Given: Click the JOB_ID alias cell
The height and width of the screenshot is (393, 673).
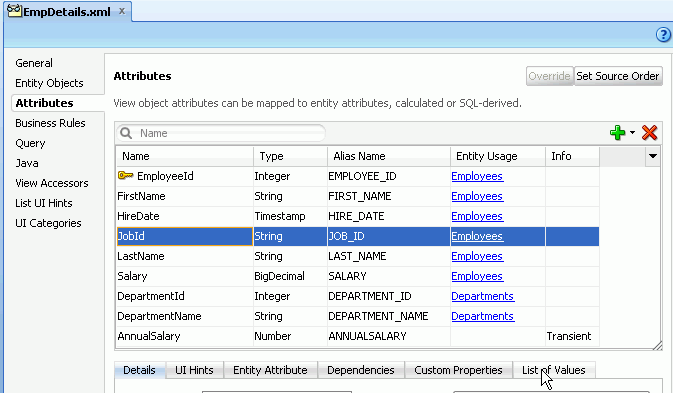Looking at the screenshot, I should pyautogui.click(x=389, y=236).
